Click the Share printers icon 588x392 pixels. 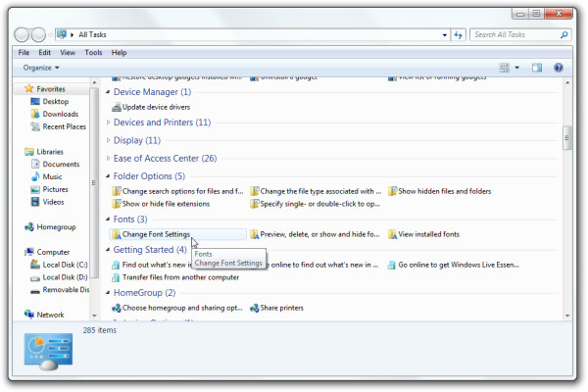click(x=254, y=308)
